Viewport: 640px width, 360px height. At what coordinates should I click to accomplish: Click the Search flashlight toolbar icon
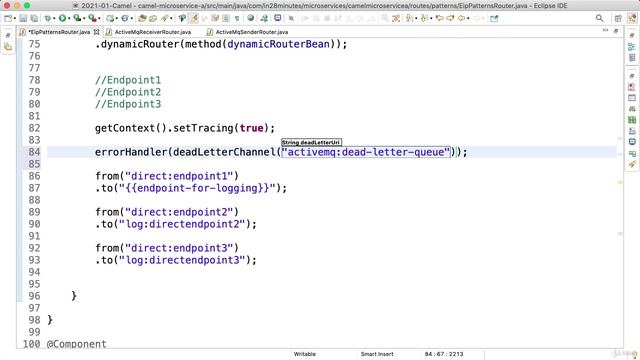point(164,18)
